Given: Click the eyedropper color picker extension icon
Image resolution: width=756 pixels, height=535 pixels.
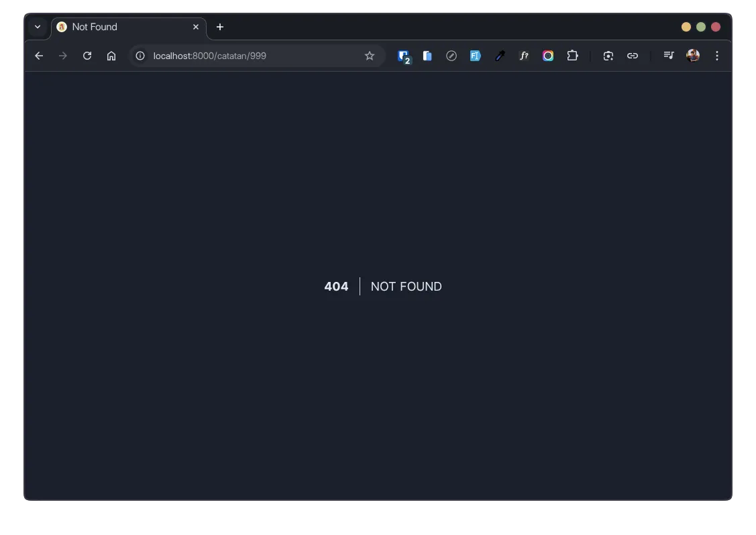Looking at the screenshot, I should point(500,56).
